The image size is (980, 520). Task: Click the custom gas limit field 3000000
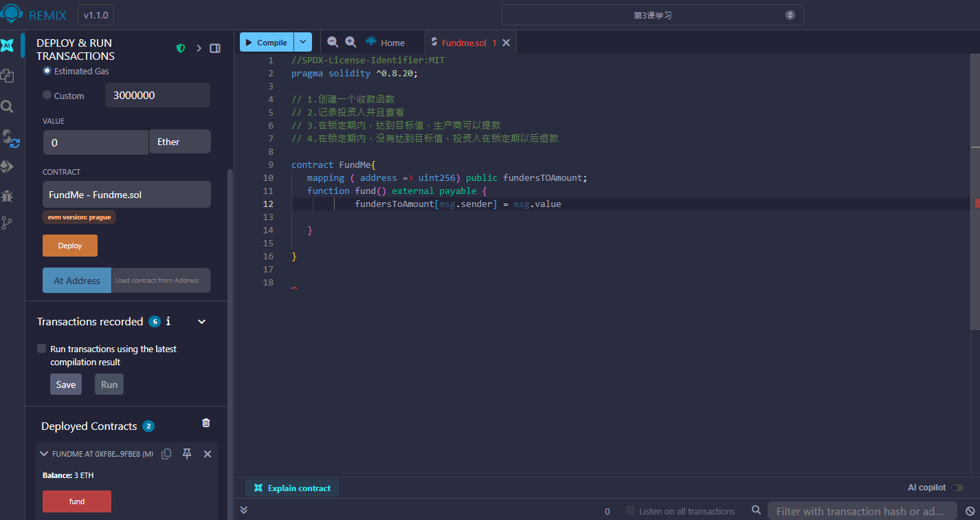click(157, 96)
